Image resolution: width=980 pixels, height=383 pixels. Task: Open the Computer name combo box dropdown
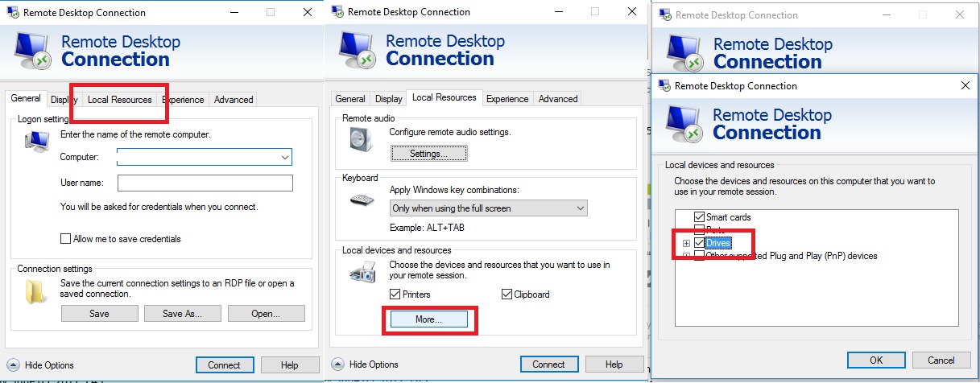point(285,158)
